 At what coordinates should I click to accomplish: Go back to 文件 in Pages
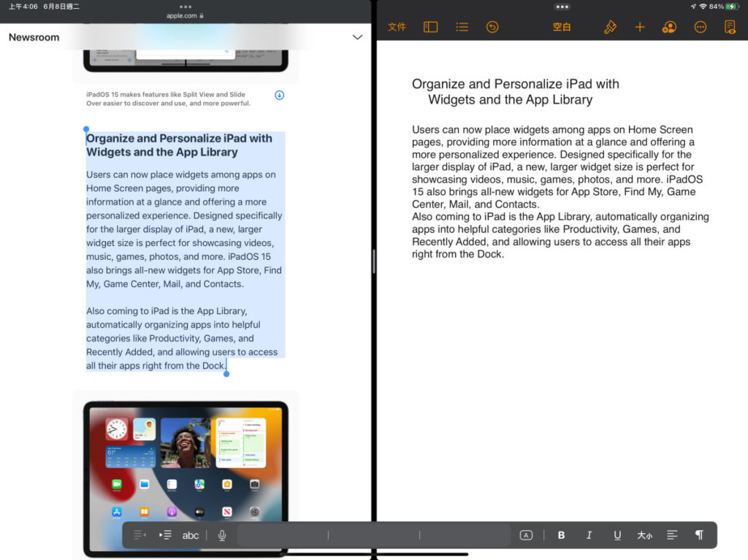397,27
